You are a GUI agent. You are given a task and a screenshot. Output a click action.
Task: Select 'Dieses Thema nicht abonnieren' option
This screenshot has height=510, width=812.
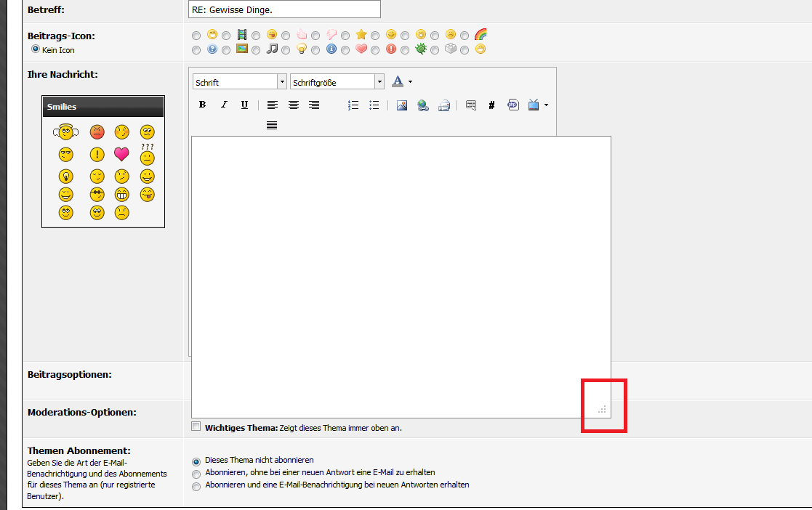click(196, 461)
